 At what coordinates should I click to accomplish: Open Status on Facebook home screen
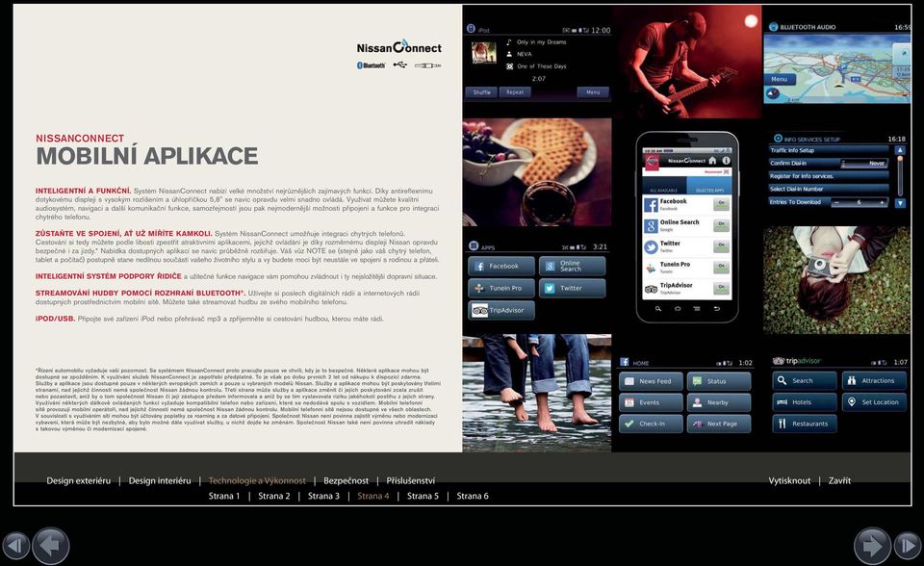pyautogui.click(x=719, y=381)
